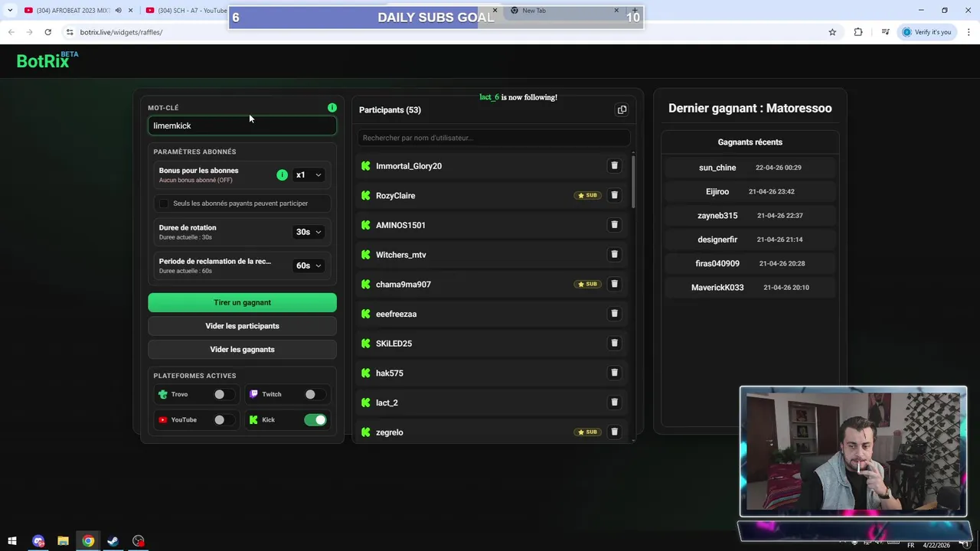Click Vider les participants button
This screenshot has width=980, height=551.
click(242, 326)
